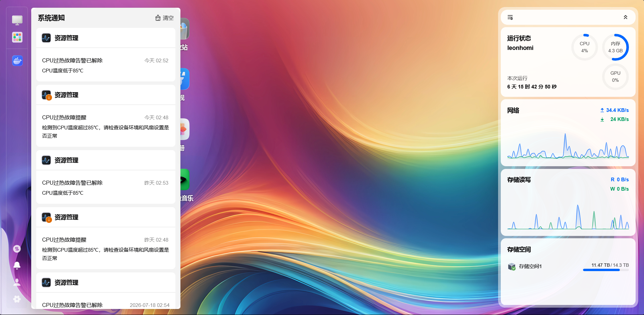Screen dimensions: 644x315
Task: Click the network traffic graph
Action: 568,146
